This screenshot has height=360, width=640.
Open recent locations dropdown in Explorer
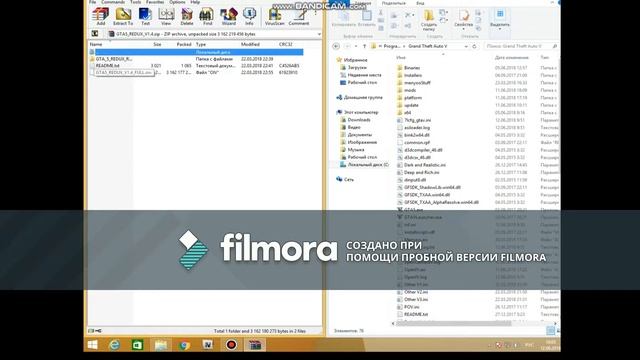coord(356,47)
